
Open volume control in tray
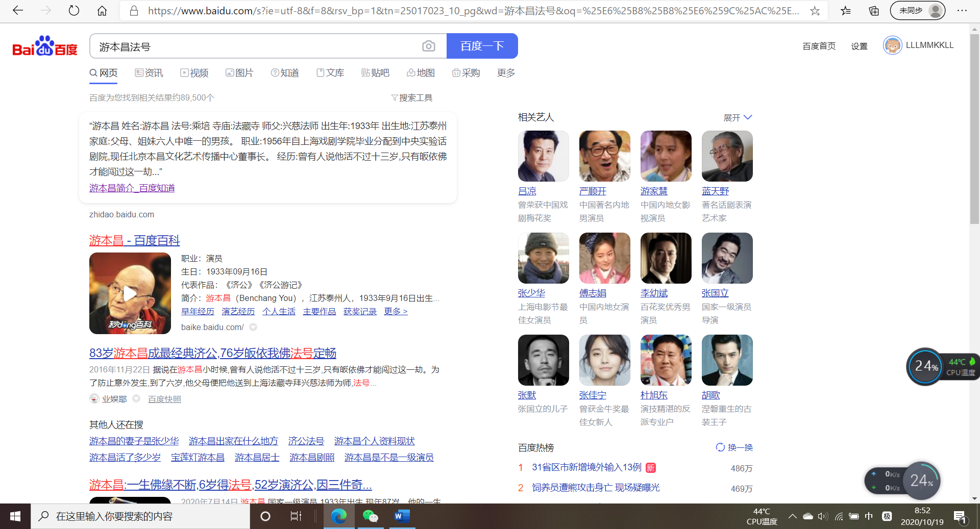[822, 516]
